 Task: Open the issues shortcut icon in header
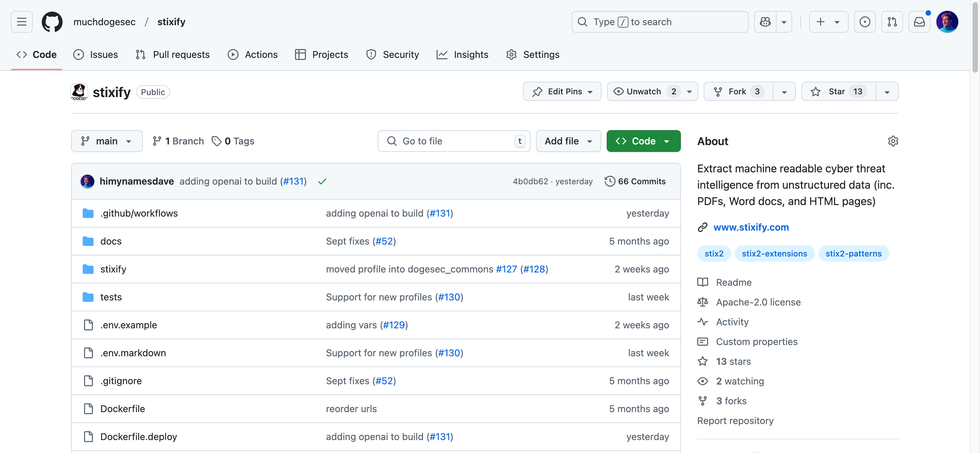pyautogui.click(x=864, y=22)
